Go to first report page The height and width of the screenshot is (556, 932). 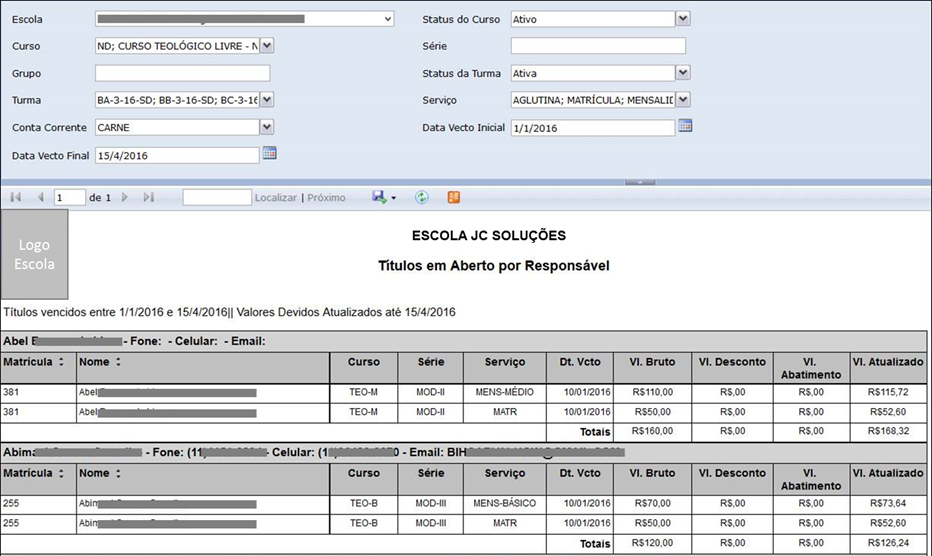(x=16, y=197)
